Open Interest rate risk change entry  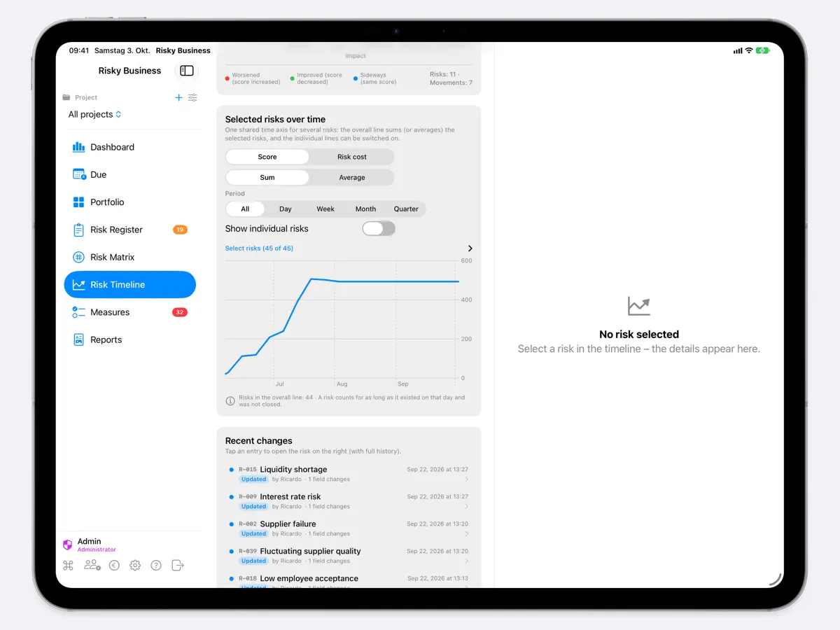349,501
